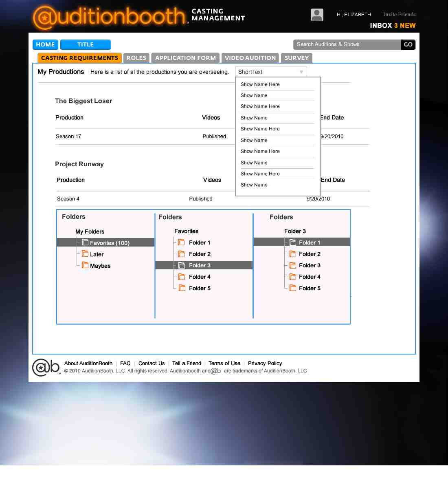
Task: Click Folder 3 heading in right column
Action: click(295, 231)
